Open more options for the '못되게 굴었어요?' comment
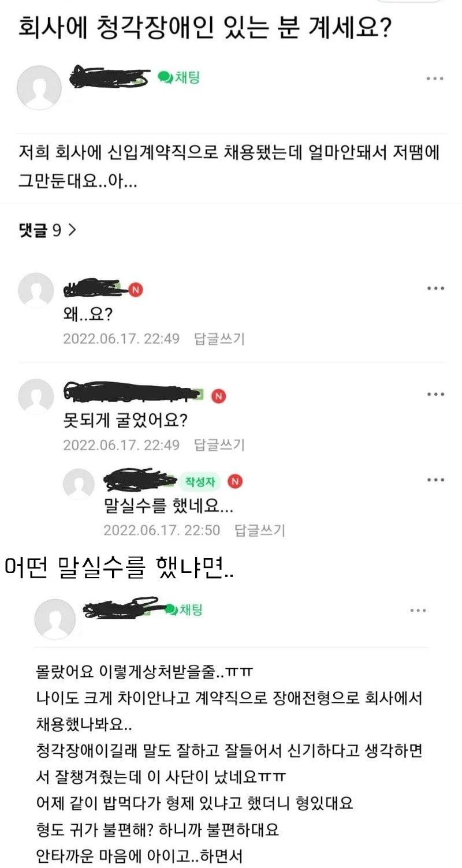This screenshot has width=462, height=868. coord(435,394)
